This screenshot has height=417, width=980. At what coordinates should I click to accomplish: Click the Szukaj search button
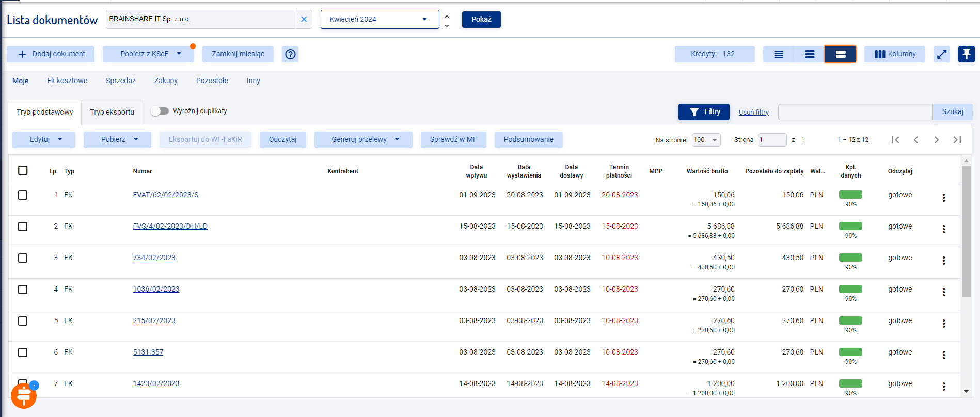click(x=953, y=111)
